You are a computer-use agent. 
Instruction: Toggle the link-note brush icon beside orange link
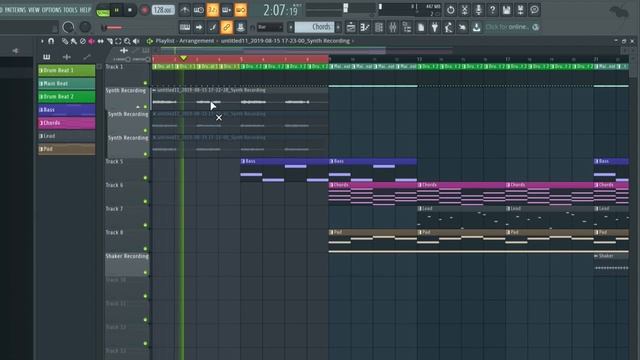pos(213,27)
